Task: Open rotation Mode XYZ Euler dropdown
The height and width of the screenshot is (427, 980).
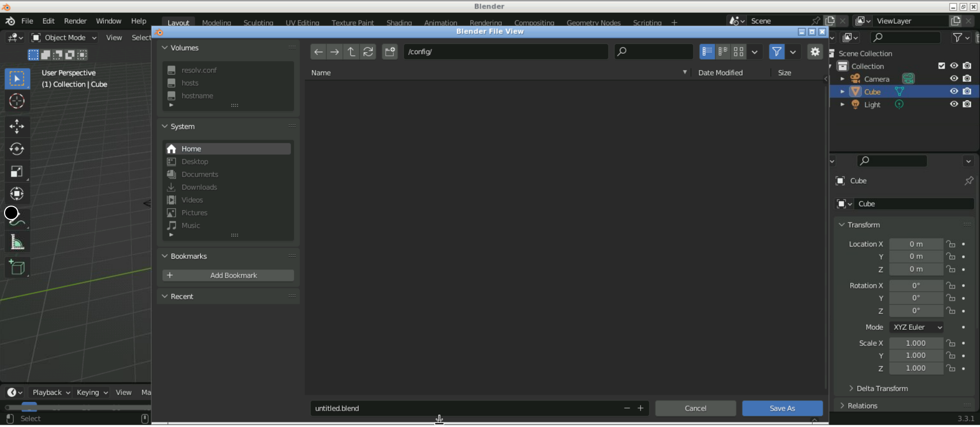Action: click(917, 327)
